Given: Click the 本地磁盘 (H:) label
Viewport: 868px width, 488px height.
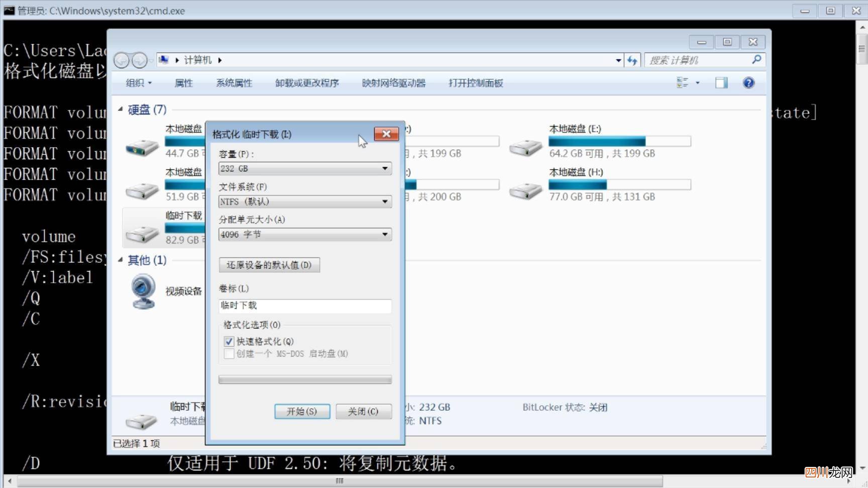Looking at the screenshot, I should (576, 172).
